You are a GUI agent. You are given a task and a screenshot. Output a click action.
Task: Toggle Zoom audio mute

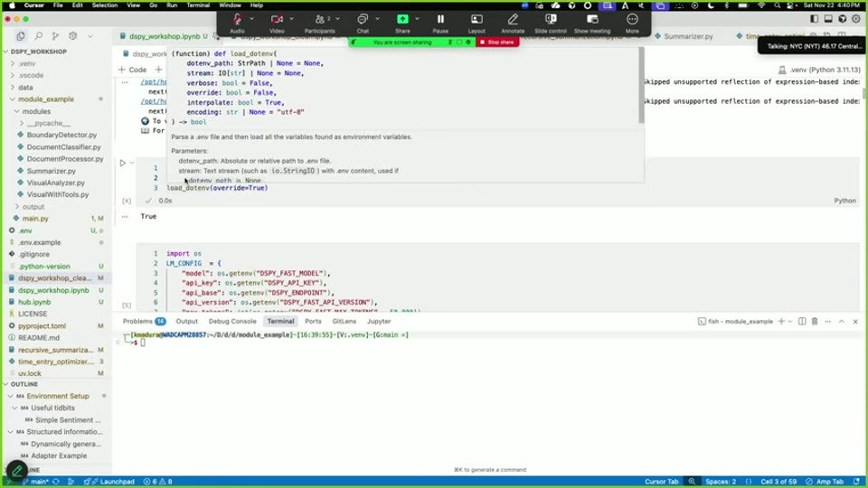click(237, 23)
